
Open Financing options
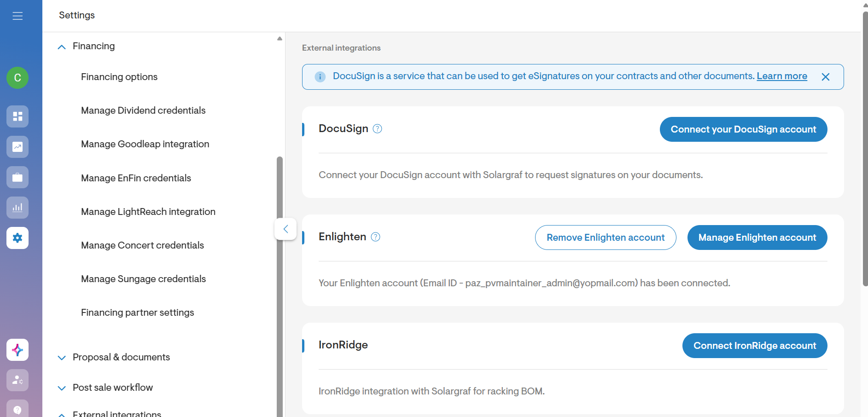pyautogui.click(x=119, y=77)
